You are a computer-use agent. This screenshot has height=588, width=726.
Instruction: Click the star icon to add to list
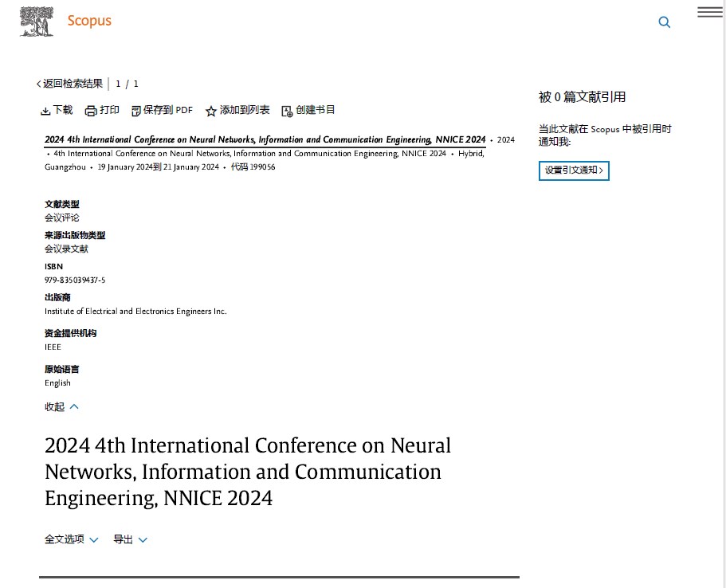[211, 111]
